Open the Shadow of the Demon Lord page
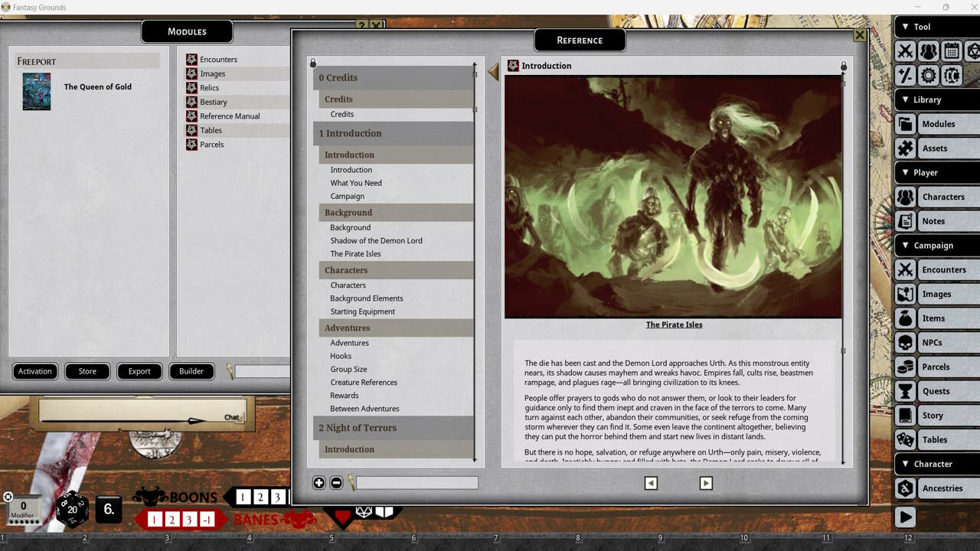980x551 pixels. (376, 240)
